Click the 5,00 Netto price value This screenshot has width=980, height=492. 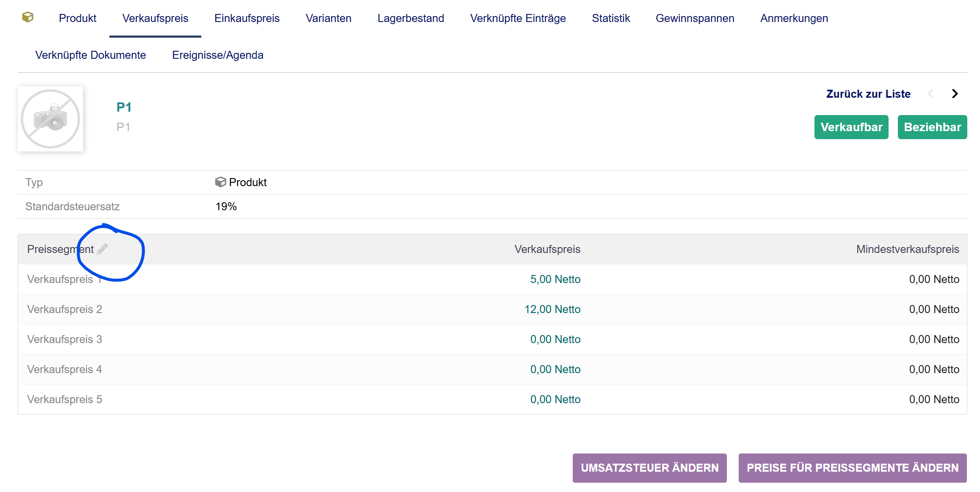point(555,279)
